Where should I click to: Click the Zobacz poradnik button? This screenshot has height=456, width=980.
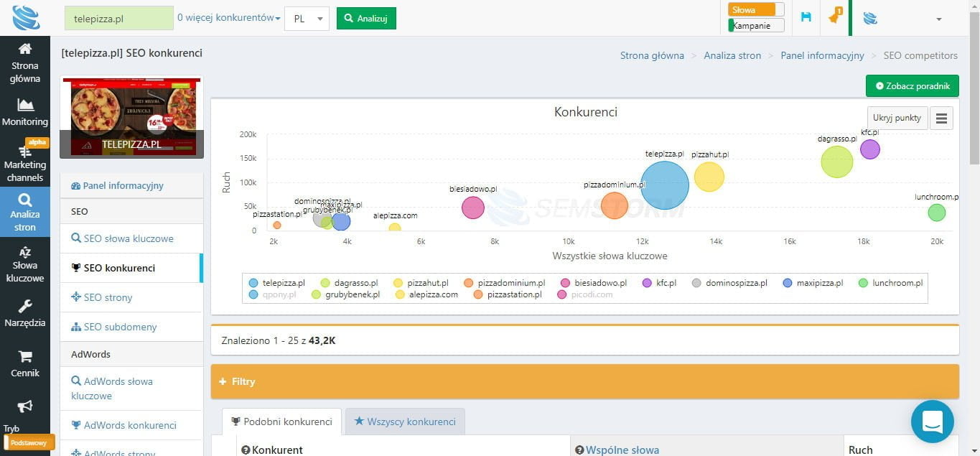pyautogui.click(x=912, y=86)
